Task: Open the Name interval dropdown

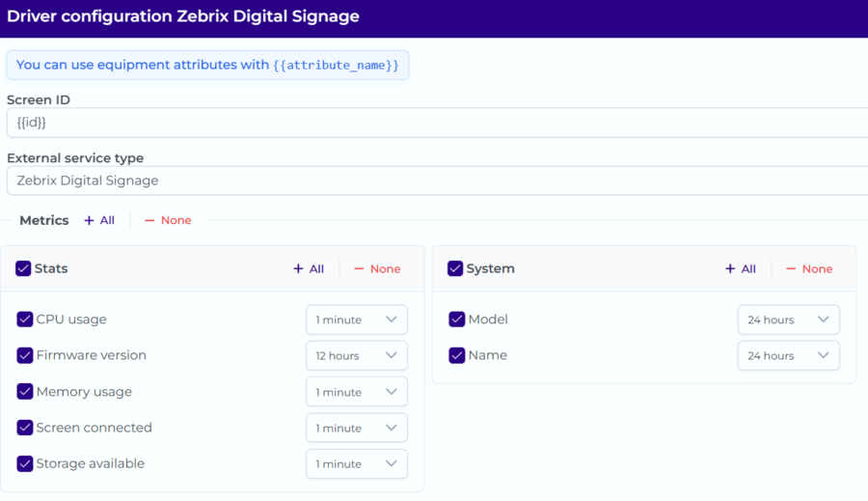Action: click(x=788, y=355)
